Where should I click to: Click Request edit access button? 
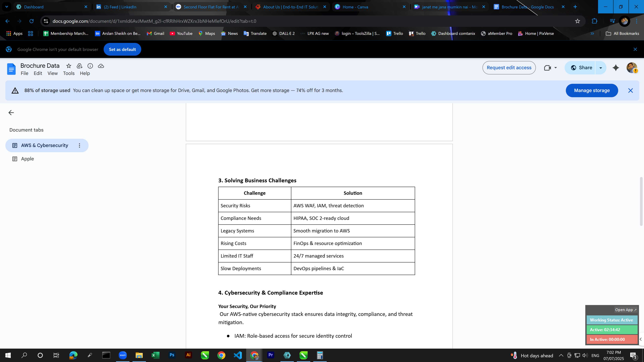[509, 68]
